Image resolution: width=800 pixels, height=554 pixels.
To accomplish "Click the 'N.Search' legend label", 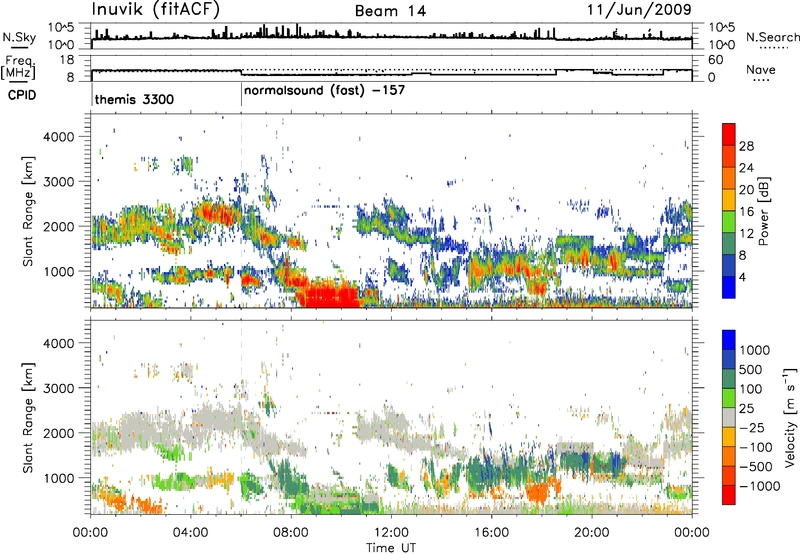I will point(772,37).
